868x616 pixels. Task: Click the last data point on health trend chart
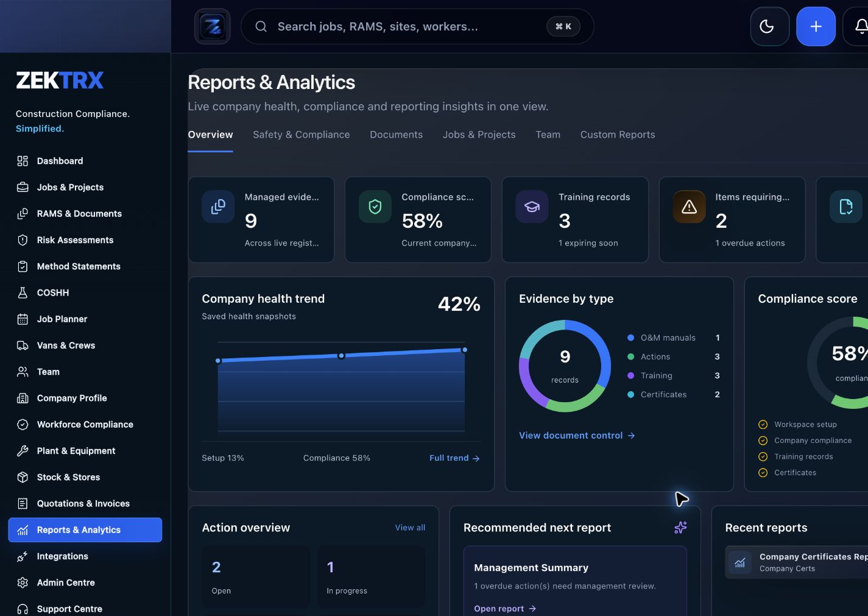(465, 350)
